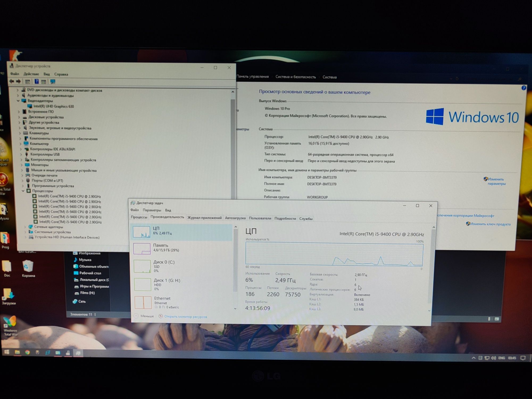Collapse the Видеоадаптеры tree node
This screenshot has height=399, width=532.
tap(18, 101)
